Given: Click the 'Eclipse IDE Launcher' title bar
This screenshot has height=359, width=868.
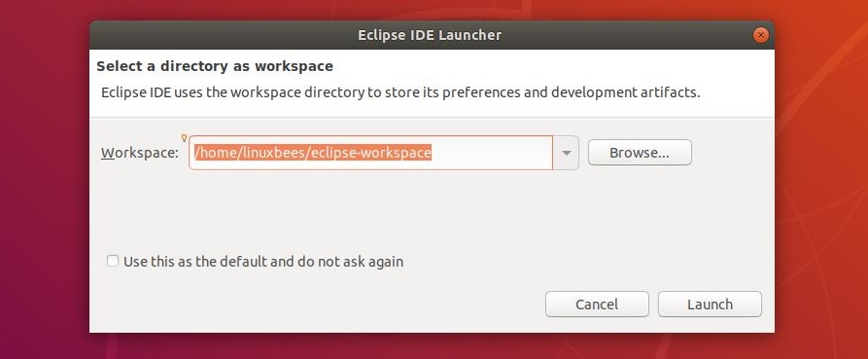Looking at the screenshot, I should (x=430, y=35).
